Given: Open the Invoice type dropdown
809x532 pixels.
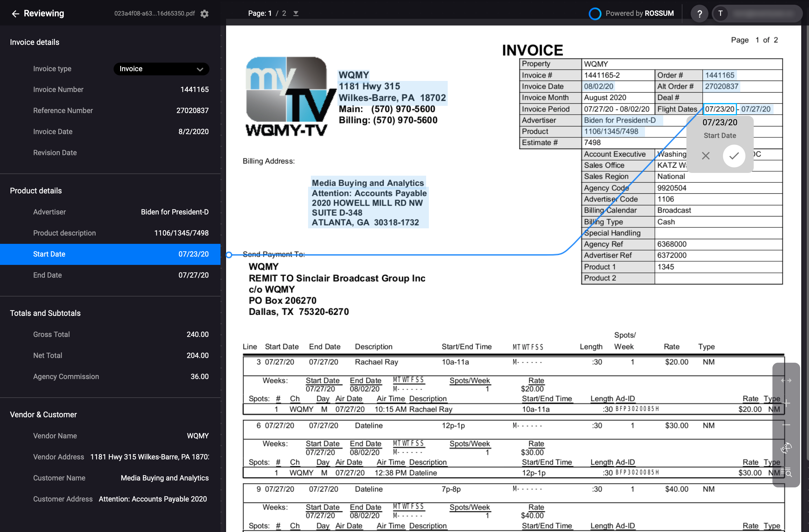Looking at the screenshot, I should (161, 69).
